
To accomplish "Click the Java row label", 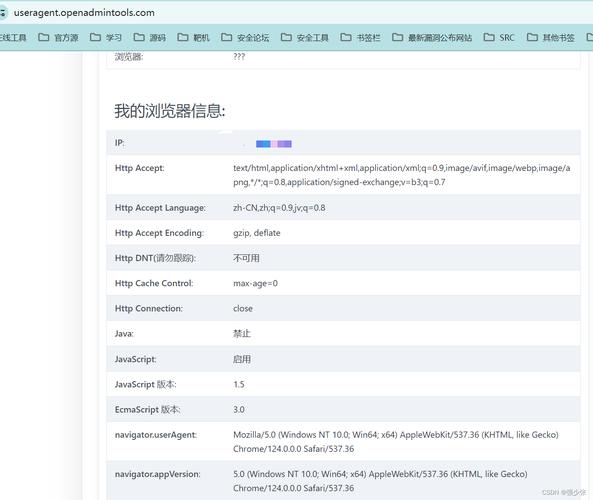I will (124, 334).
